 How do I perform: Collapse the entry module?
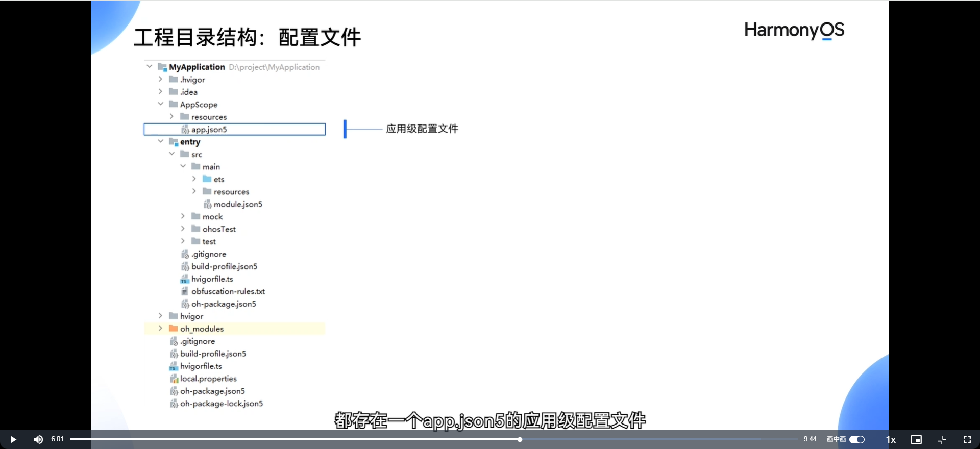(x=160, y=141)
